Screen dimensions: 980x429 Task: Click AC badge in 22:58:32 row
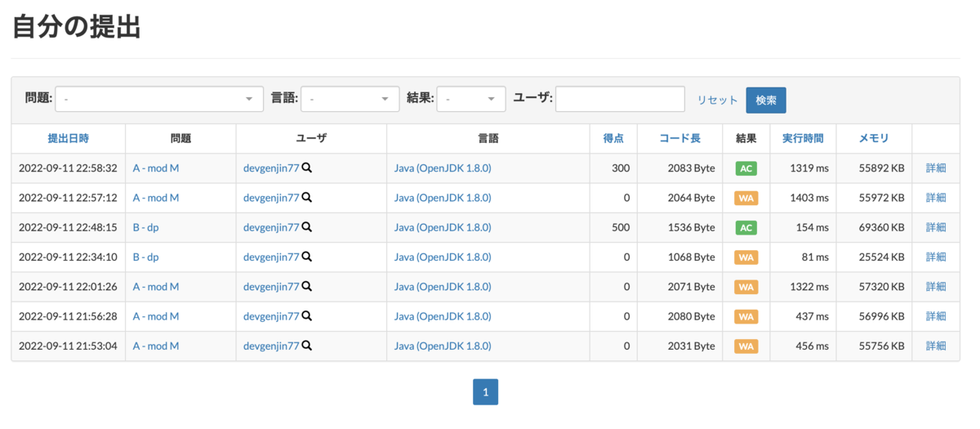point(746,168)
